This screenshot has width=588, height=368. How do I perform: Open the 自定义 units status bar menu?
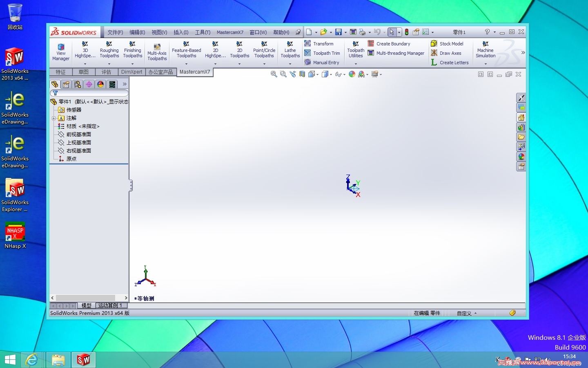pos(466,313)
